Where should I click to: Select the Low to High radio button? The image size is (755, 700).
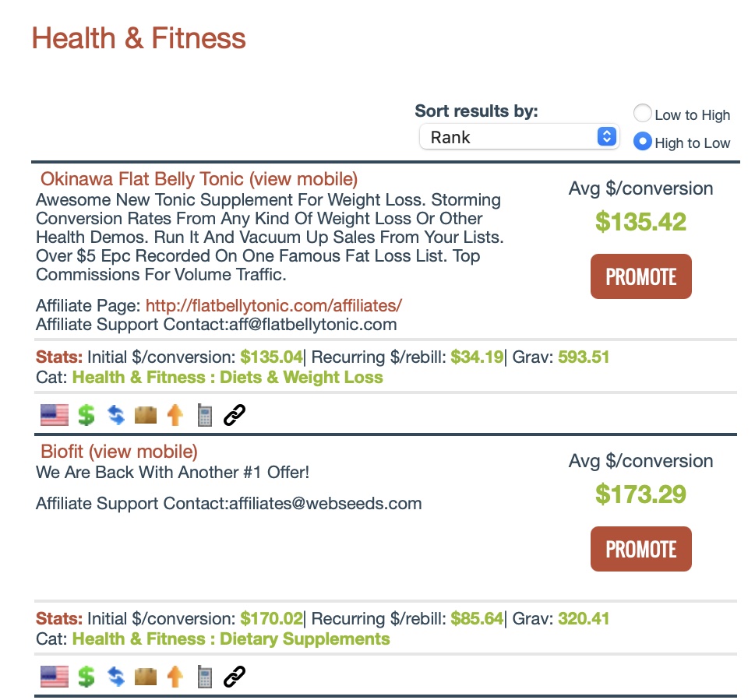(643, 114)
